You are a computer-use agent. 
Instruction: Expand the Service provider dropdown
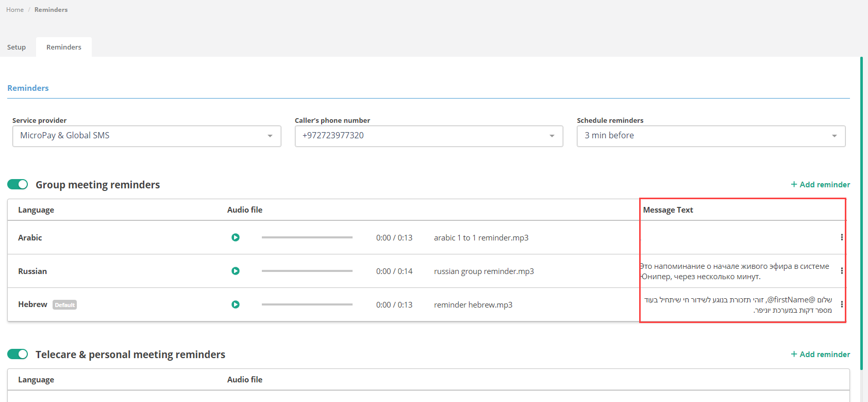click(x=146, y=136)
